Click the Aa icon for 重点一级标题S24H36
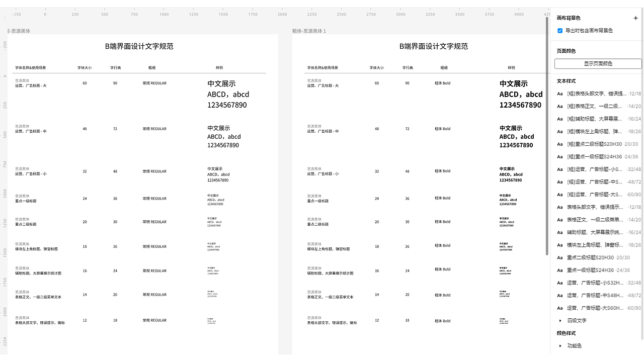The height and width of the screenshot is (362, 644). tap(560, 270)
